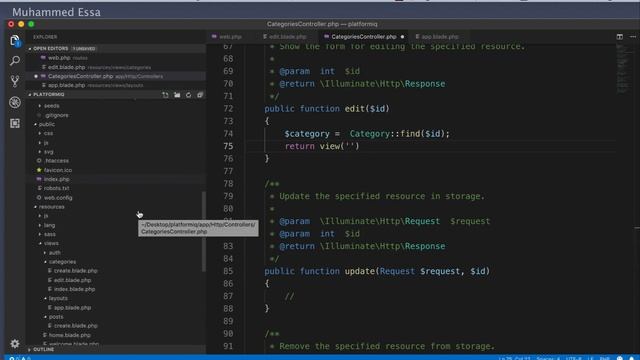Click the PHP language mode in status bar
Screen dimensions: 640x360
[x=604, y=358]
